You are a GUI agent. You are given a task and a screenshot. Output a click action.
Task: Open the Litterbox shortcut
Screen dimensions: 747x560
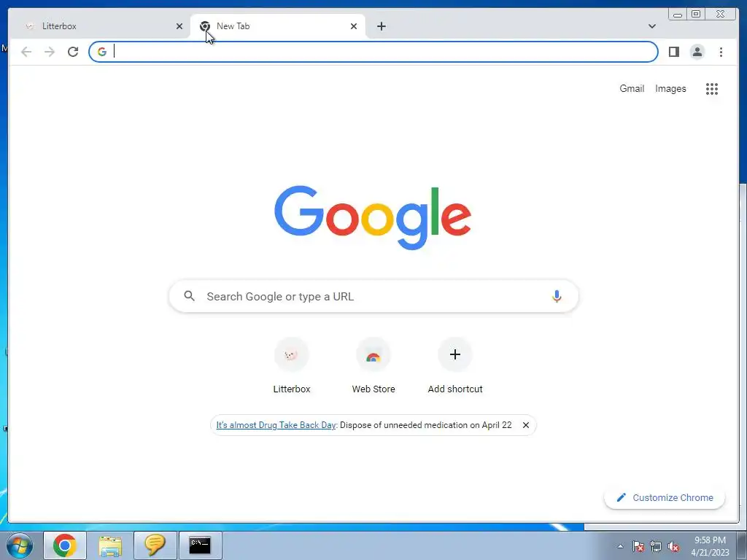(292, 366)
